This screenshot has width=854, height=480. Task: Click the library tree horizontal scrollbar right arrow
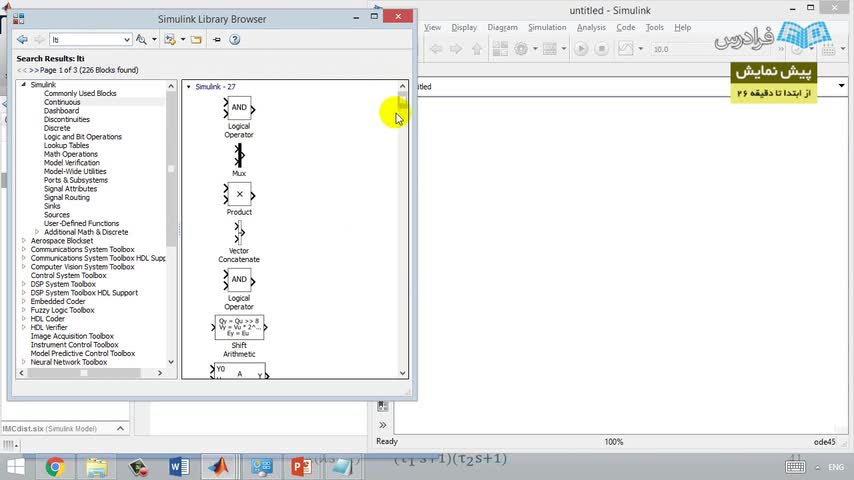click(x=160, y=373)
